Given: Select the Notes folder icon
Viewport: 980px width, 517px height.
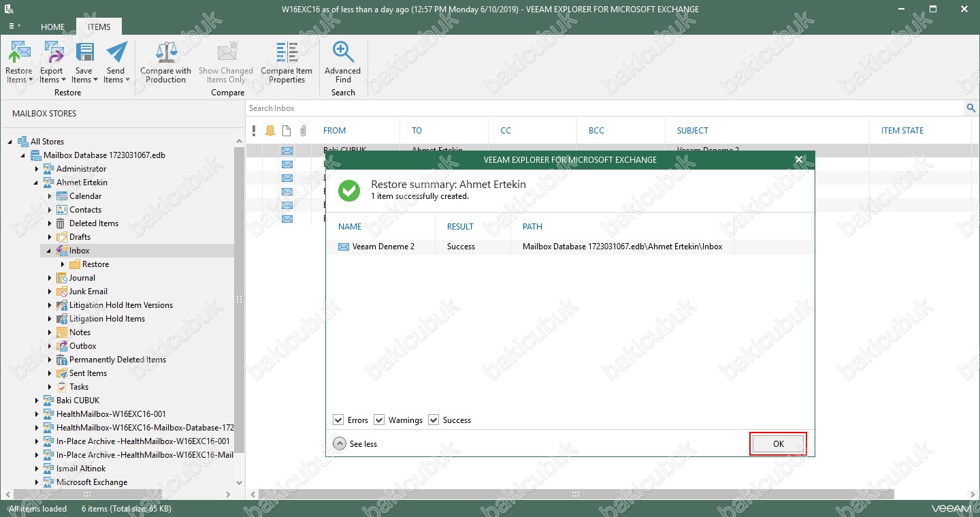Looking at the screenshot, I should pyautogui.click(x=62, y=332).
